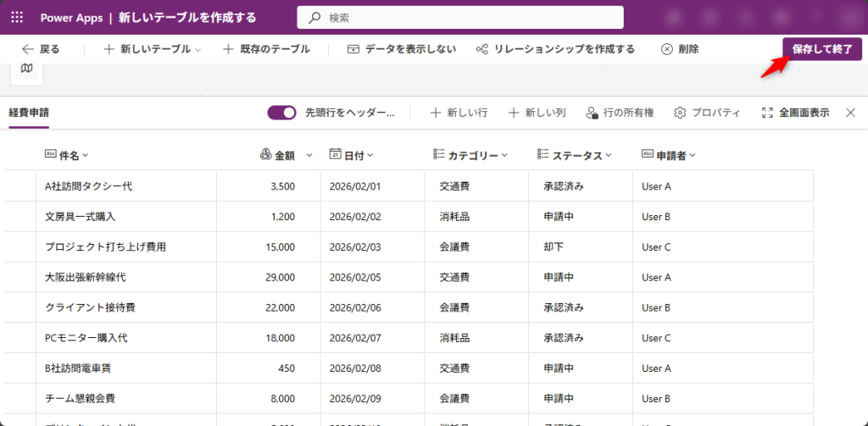Click the circled X icon beside 削除
The width and height of the screenshot is (868, 426).
coord(667,49)
